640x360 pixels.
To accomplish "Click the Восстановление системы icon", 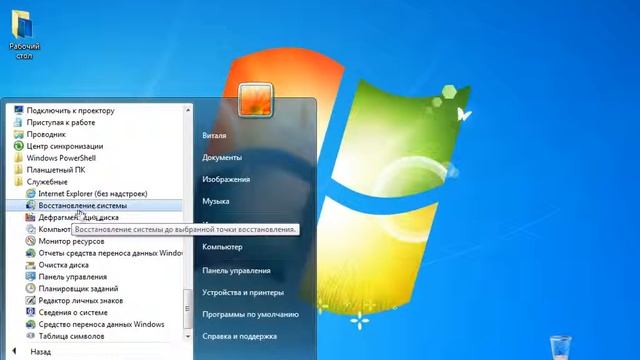I will [x=31, y=205].
